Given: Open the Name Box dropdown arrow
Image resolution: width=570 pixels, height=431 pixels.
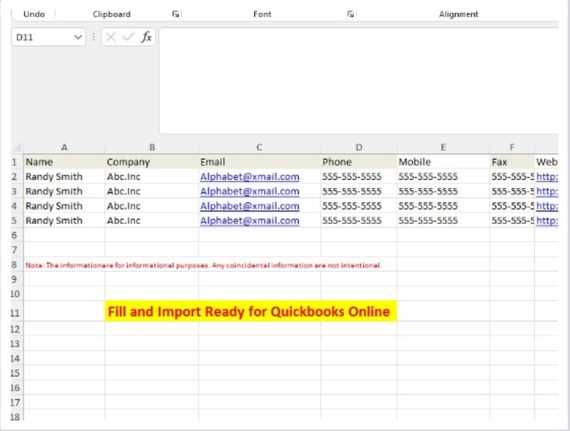Looking at the screenshot, I should pos(77,37).
